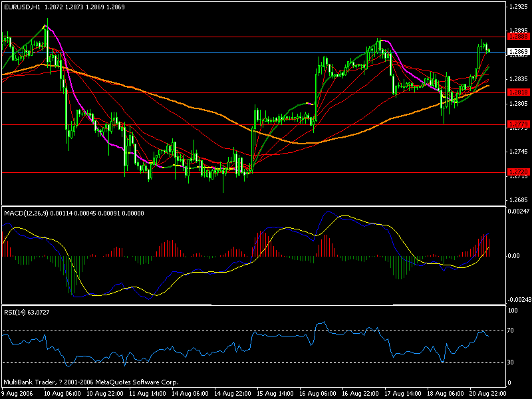The width and height of the screenshot is (532, 399).
Task: Click the RSI scale value 30
Action: click(511, 362)
